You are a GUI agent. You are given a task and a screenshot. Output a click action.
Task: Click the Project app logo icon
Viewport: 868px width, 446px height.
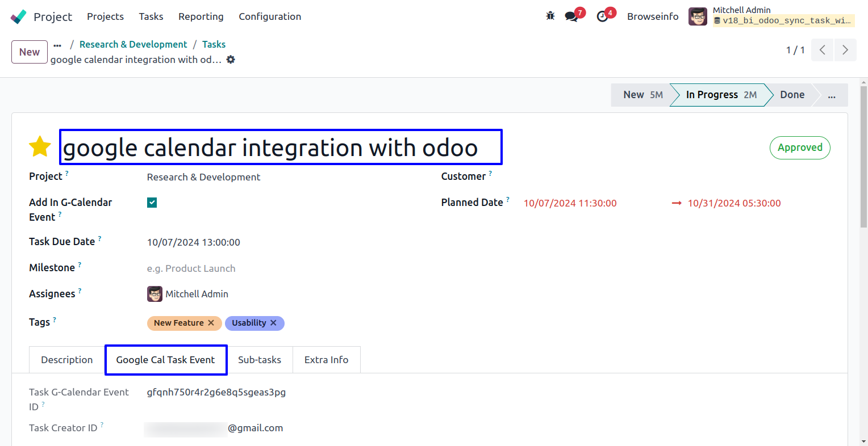pyautogui.click(x=18, y=16)
